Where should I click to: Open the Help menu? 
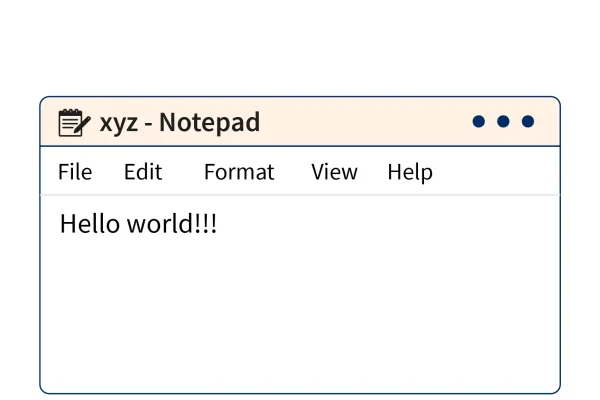click(x=410, y=172)
